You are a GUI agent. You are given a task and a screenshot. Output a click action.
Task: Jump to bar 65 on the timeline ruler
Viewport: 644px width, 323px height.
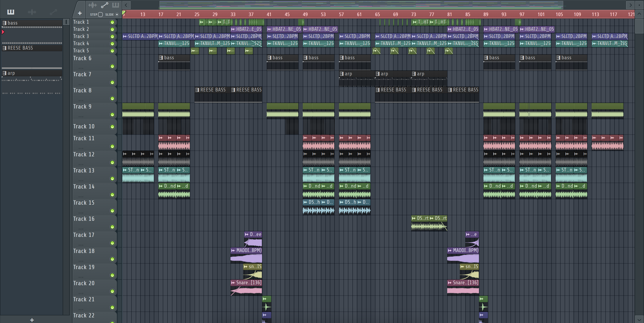coord(377,14)
